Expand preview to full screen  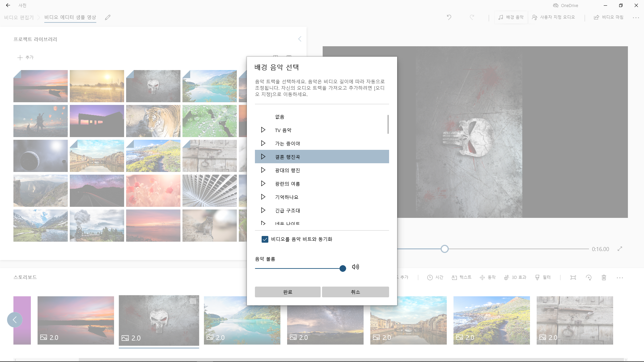(620, 249)
